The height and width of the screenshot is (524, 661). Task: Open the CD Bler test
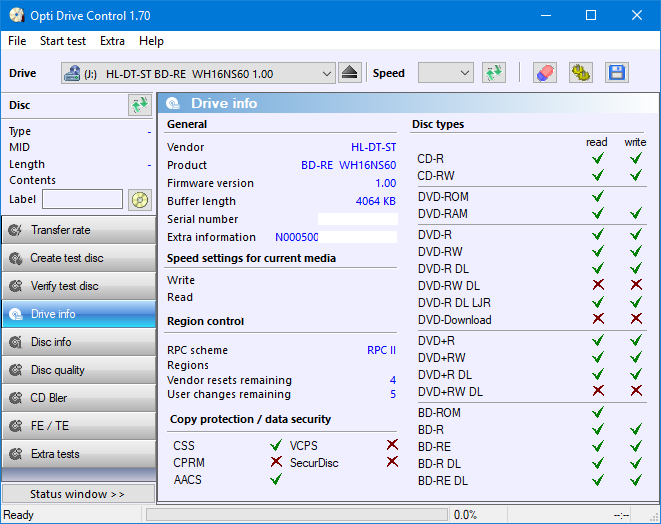click(x=78, y=398)
